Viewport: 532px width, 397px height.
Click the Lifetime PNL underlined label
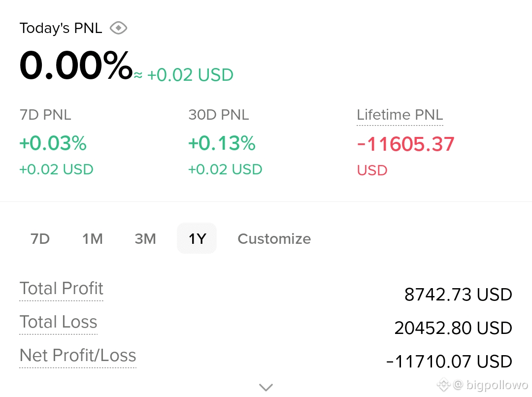(x=399, y=115)
